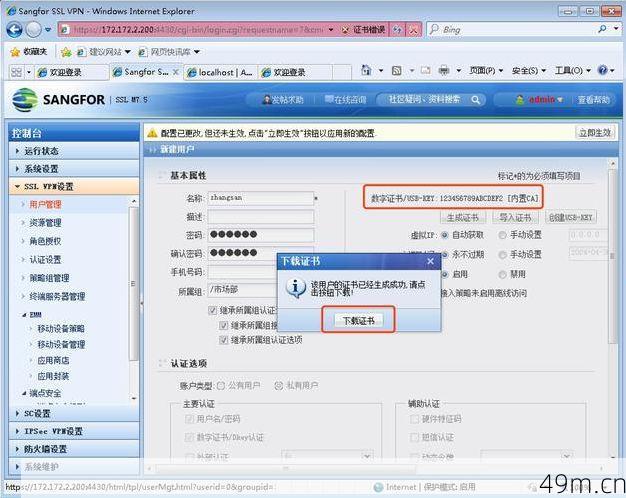Select 手动设置 for 虚拟IP

click(x=502, y=235)
